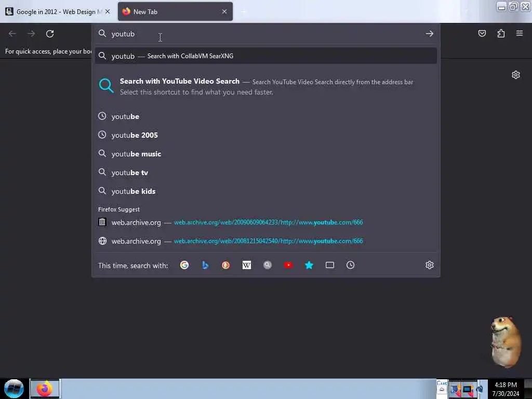Search open tabs using the tabs icon
This screenshot has width=532, height=399.
point(330,265)
